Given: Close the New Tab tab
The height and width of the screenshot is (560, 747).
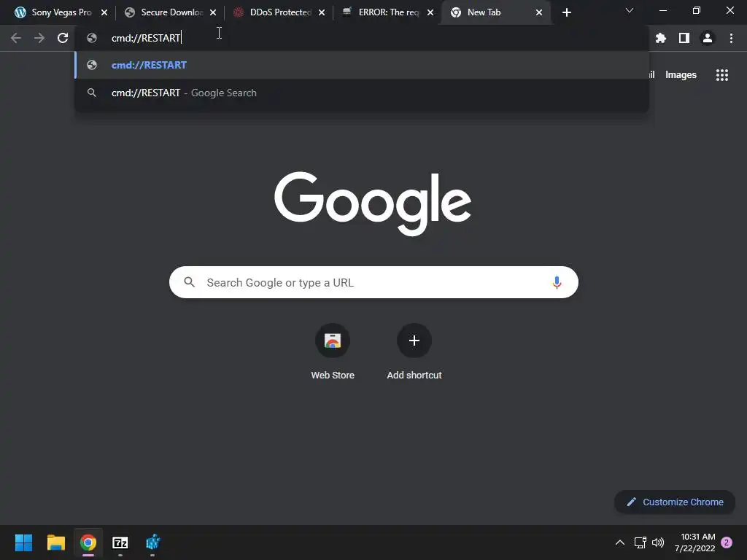Looking at the screenshot, I should tap(539, 12).
